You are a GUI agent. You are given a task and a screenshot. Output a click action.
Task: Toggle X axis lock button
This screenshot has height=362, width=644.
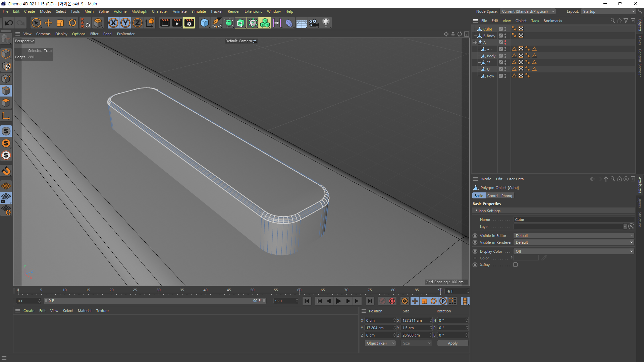[x=113, y=23]
